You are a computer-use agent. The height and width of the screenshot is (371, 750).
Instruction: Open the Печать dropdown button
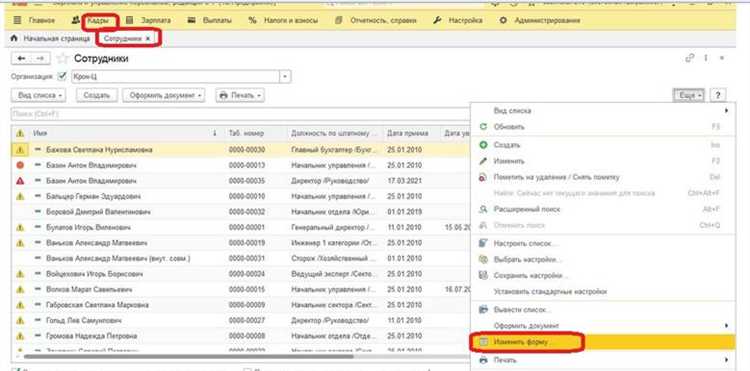[x=240, y=95]
